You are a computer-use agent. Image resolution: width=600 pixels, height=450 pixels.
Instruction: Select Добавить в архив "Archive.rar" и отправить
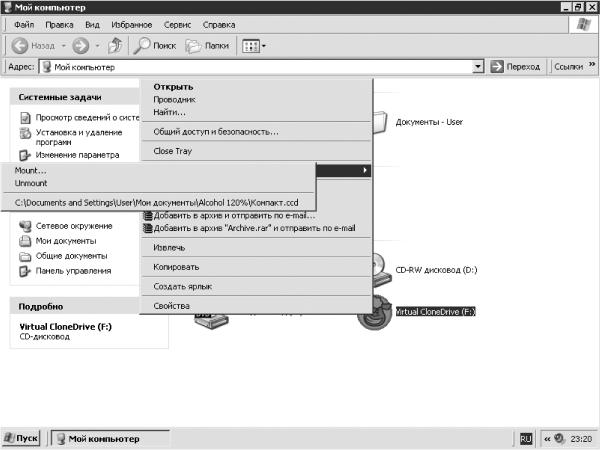256,228
